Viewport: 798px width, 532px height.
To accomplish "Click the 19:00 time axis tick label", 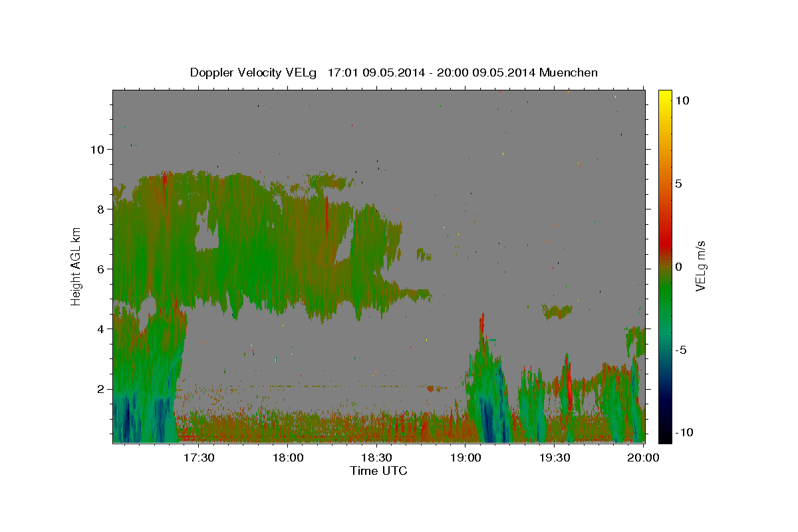I will click(x=466, y=458).
